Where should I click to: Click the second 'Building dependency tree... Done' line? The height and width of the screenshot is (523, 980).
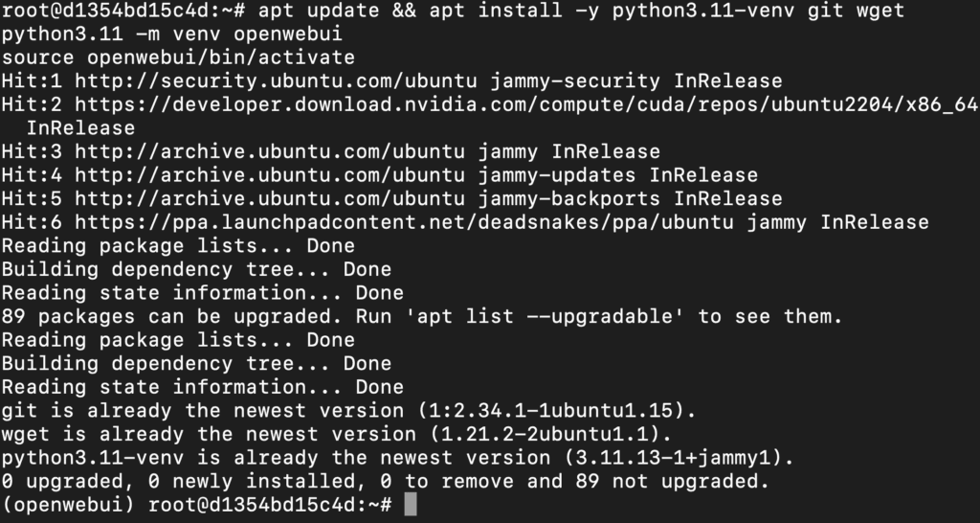point(196,363)
